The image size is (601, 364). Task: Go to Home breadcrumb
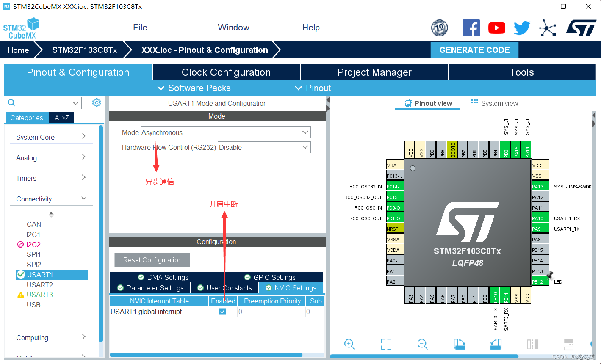(18, 50)
